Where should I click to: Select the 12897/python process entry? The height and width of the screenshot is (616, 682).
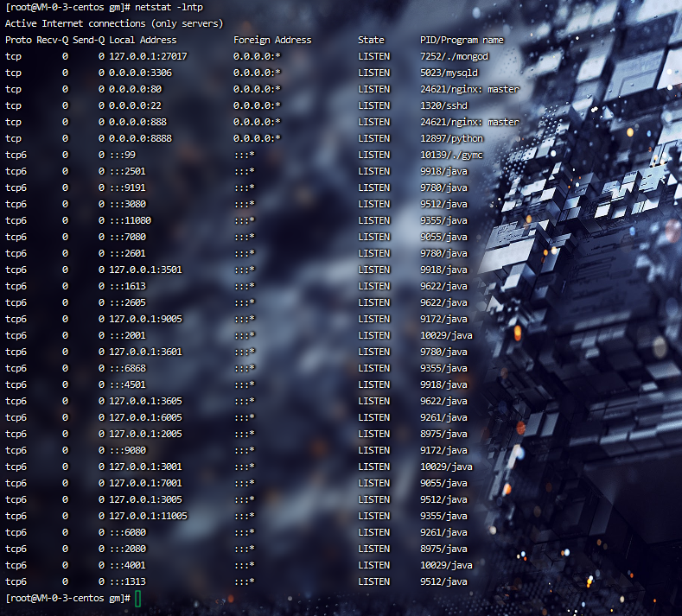[451, 138]
